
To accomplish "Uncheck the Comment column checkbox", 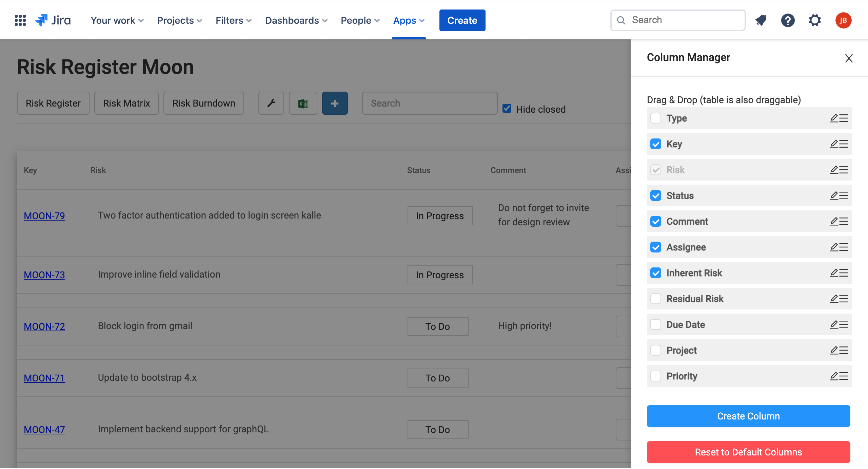I will (656, 221).
